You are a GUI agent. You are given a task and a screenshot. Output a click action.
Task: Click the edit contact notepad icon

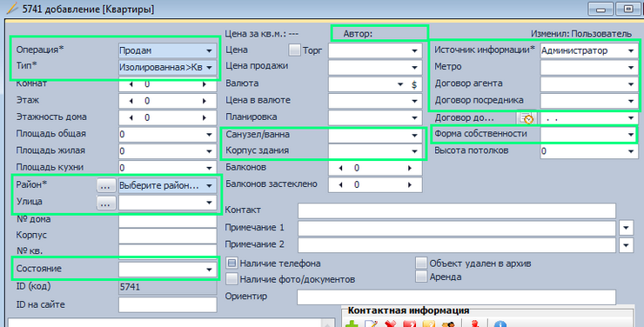(x=371, y=324)
